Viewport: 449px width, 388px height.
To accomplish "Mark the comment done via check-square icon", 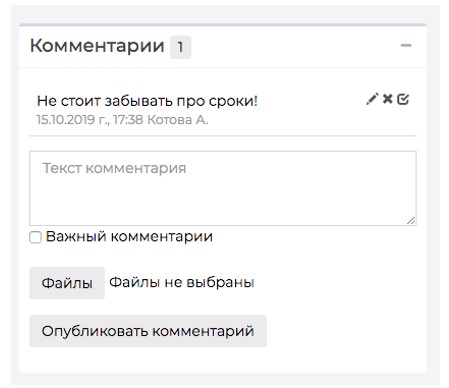I will tap(403, 99).
